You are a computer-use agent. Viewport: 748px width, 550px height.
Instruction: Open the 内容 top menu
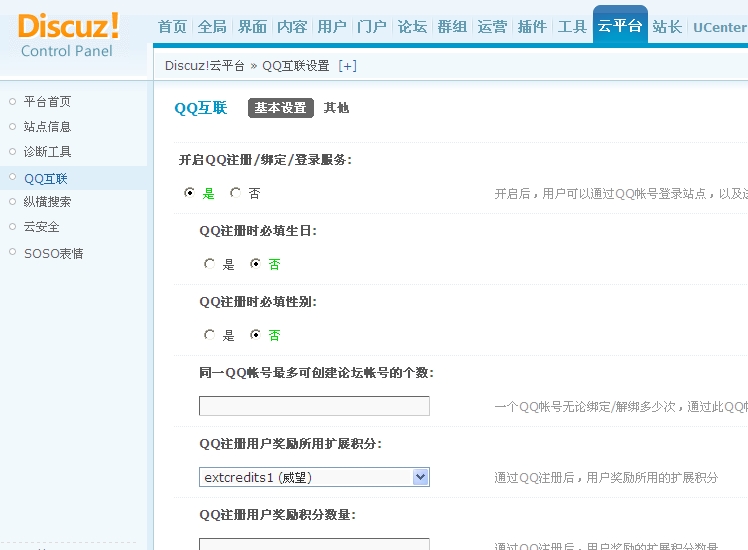pyautogui.click(x=292, y=27)
